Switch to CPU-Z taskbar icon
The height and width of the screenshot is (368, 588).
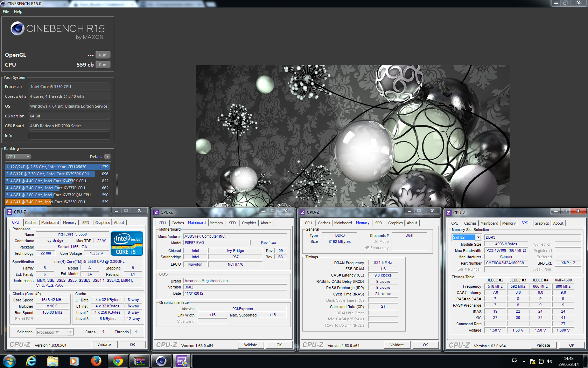point(182,361)
